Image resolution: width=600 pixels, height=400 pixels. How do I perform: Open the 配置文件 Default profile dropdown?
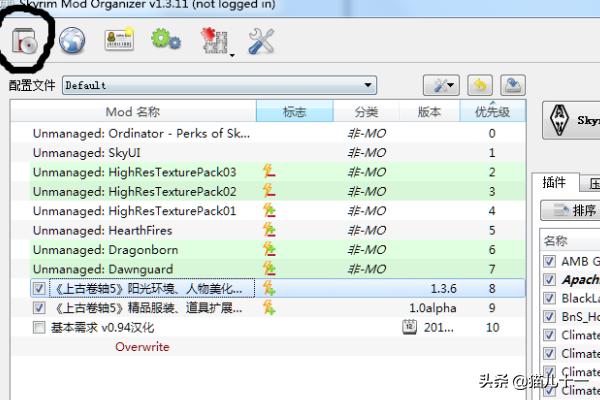[x=219, y=86]
